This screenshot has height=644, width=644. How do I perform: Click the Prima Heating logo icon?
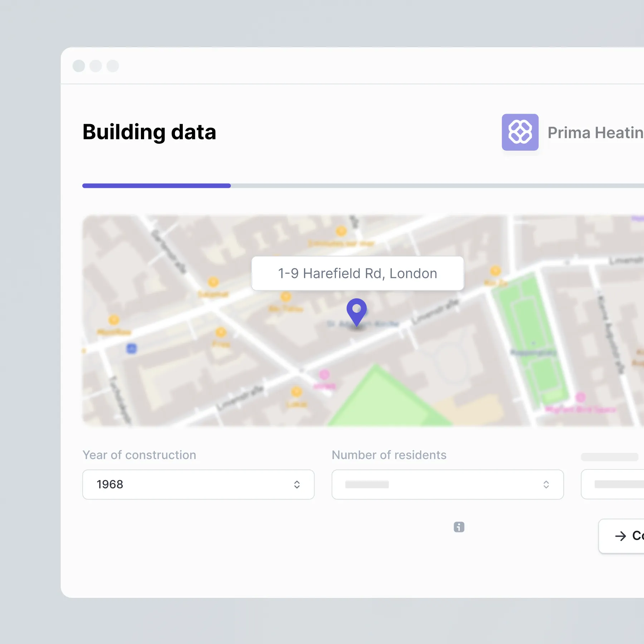[x=520, y=132]
